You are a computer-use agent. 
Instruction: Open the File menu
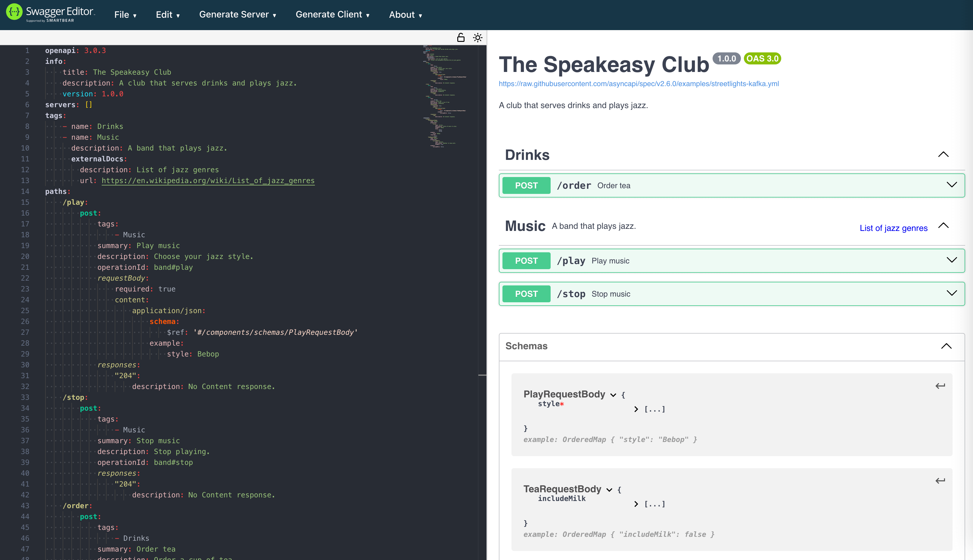click(x=125, y=15)
